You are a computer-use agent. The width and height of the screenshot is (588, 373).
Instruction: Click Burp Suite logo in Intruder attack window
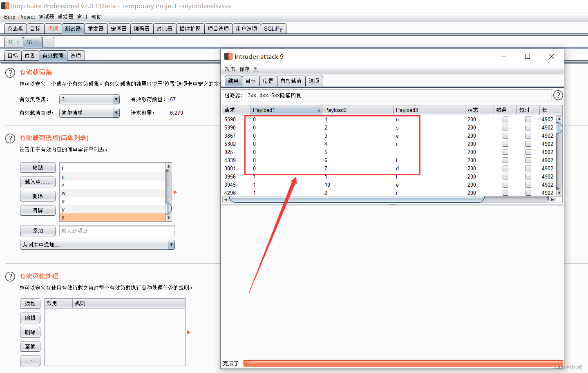pyautogui.click(x=228, y=56)
